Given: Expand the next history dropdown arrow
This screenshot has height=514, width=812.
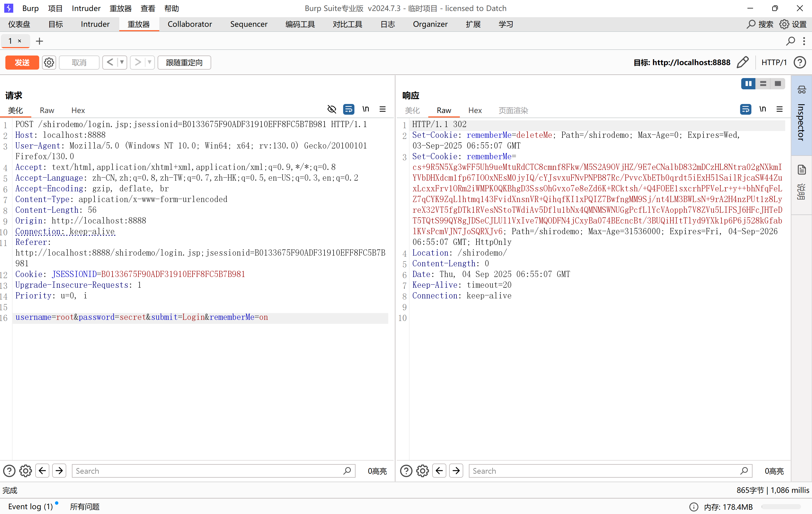Looking at the screenshot, I should [149, 62].
